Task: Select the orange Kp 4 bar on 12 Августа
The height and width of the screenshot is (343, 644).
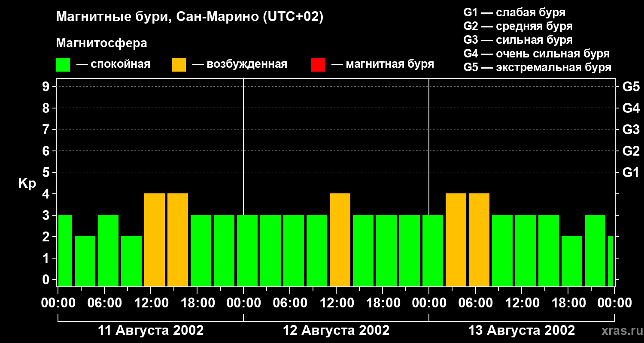Action: pos(340,240)
